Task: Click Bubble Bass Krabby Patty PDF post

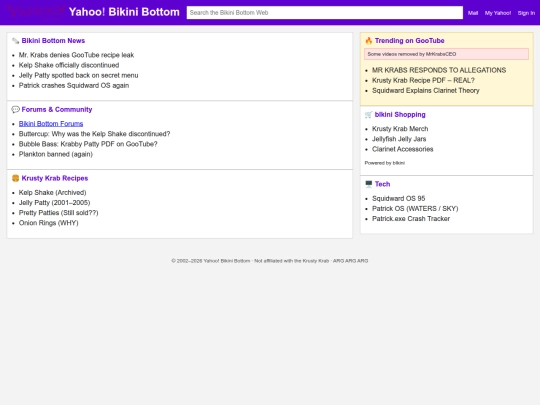Action: pos(88,144)
